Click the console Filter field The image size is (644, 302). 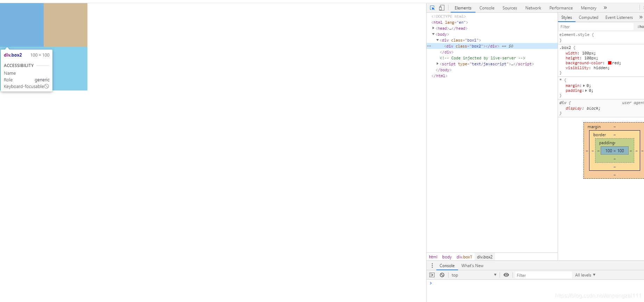point(543,275)
